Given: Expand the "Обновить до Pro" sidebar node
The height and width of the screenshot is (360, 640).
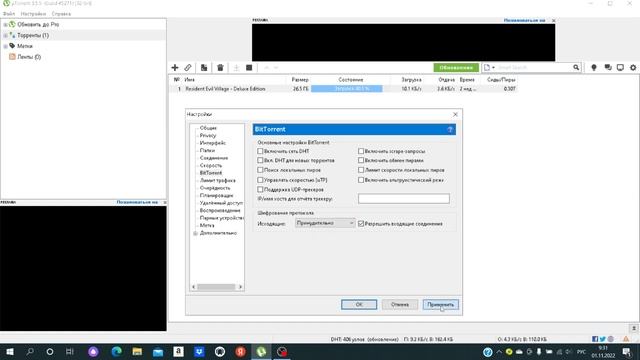Looking at the screenshot, I should tap(5, 24).
